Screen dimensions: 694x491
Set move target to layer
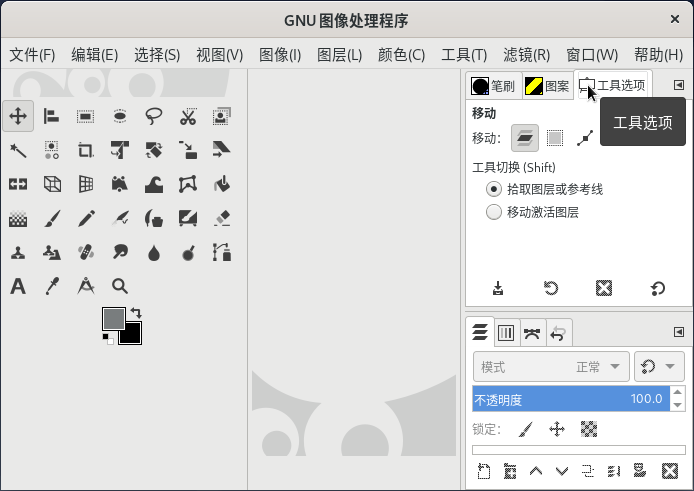525,138
